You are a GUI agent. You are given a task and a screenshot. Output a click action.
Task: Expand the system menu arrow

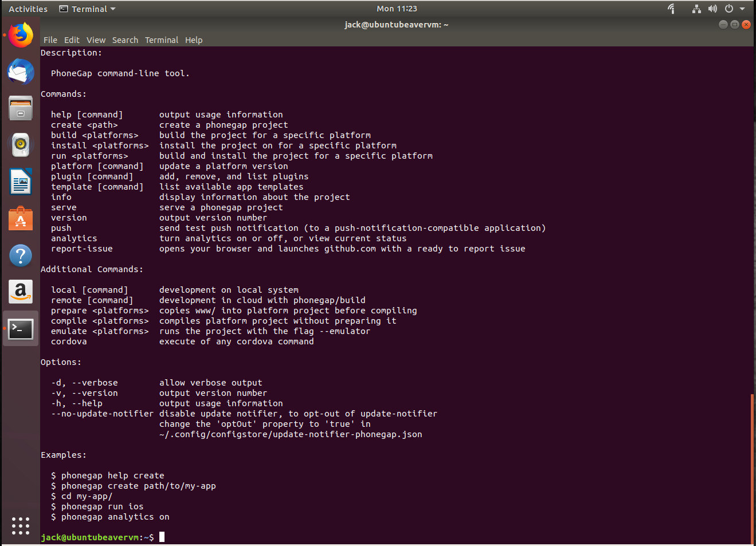[x=742, y=9]
